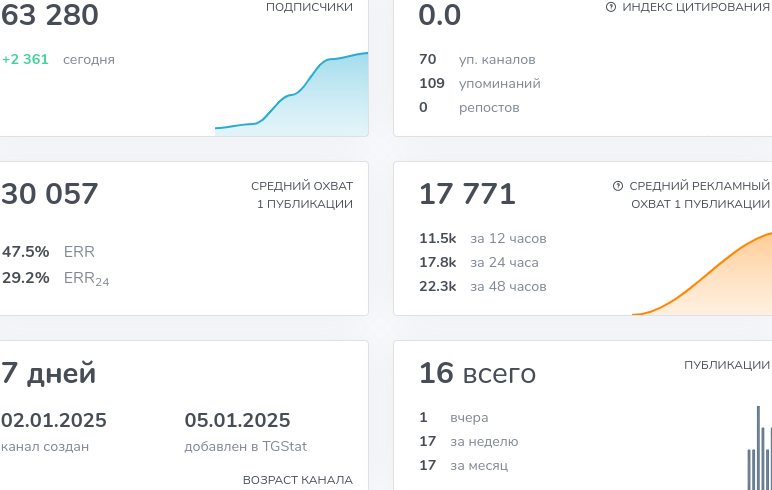772x490 pixels.
Task: Open the orange ad reach chart
Action: click(x=702, y=273)
